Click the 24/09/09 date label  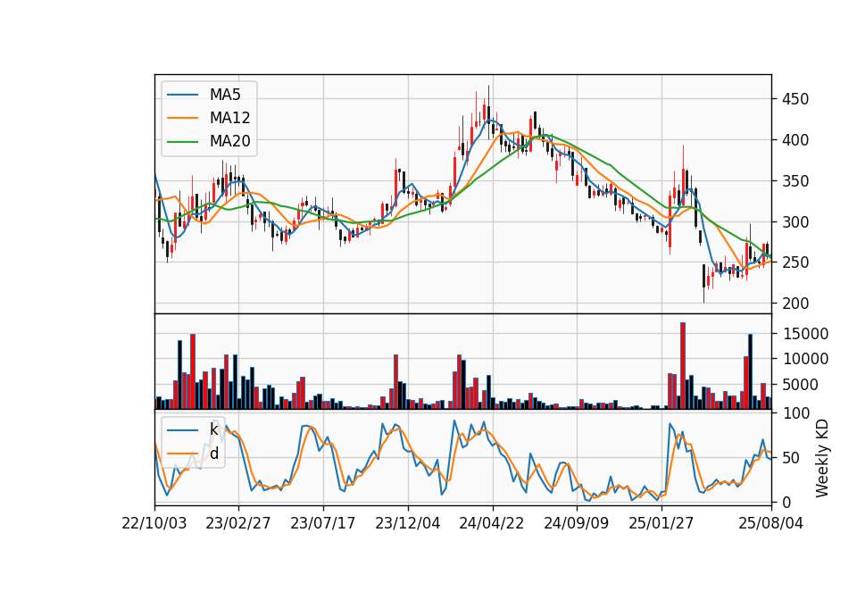(x=577, y=523)
